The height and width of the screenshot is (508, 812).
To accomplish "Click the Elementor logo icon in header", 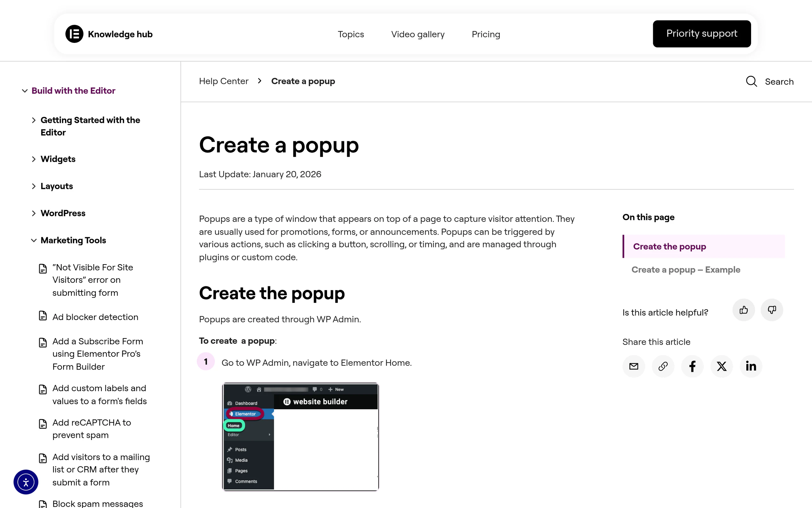I will 74,34.
